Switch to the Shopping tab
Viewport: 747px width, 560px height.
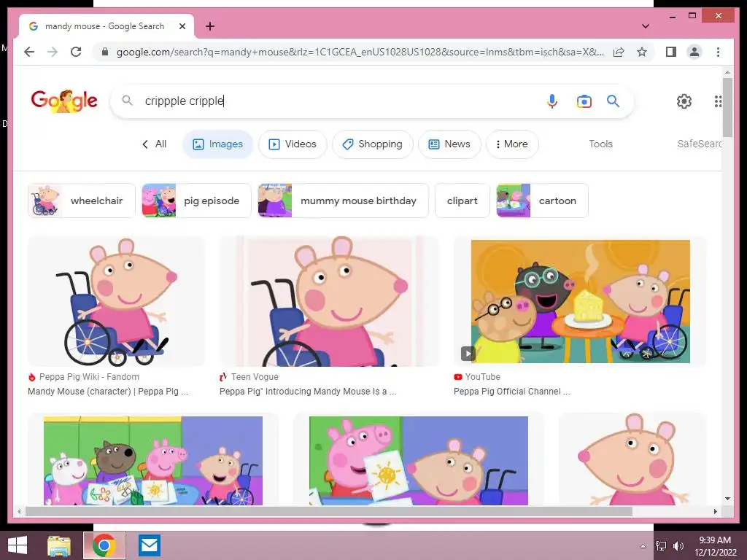(x=373, y=144)
